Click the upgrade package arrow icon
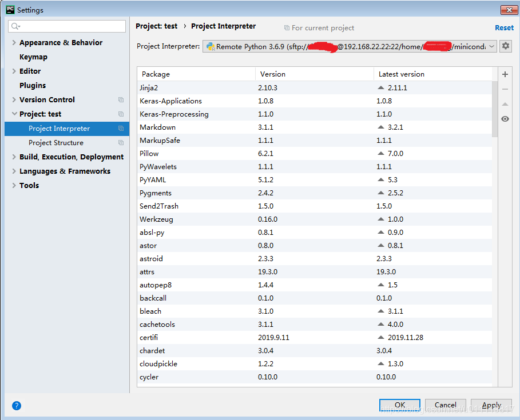This screenshot has width=520, height=420. (x=505, y=104)
